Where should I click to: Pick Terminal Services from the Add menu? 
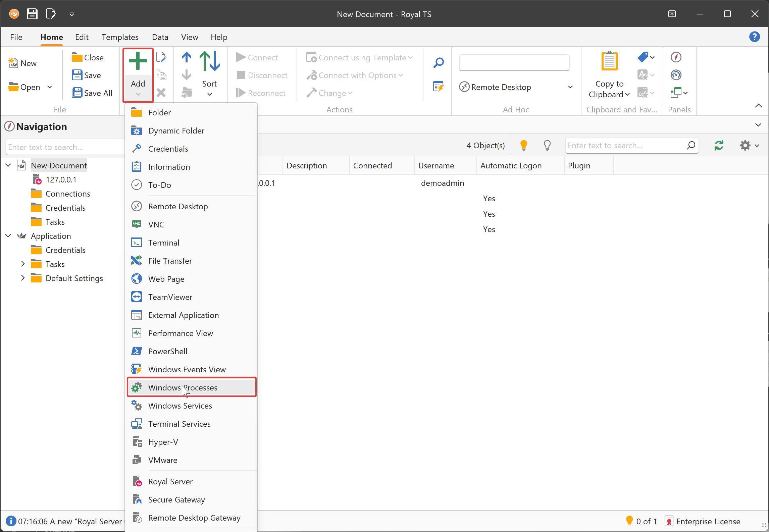click(192, 424)
